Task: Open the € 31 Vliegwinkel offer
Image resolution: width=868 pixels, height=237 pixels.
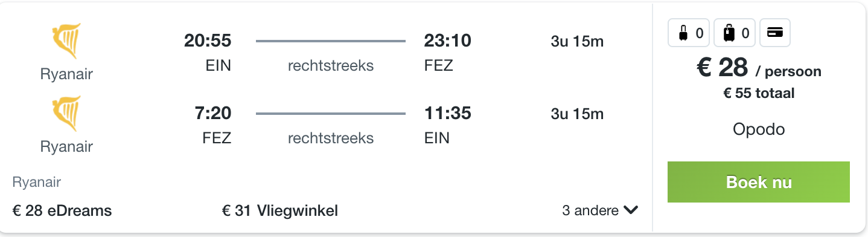Action: click(x=280, y=210)
